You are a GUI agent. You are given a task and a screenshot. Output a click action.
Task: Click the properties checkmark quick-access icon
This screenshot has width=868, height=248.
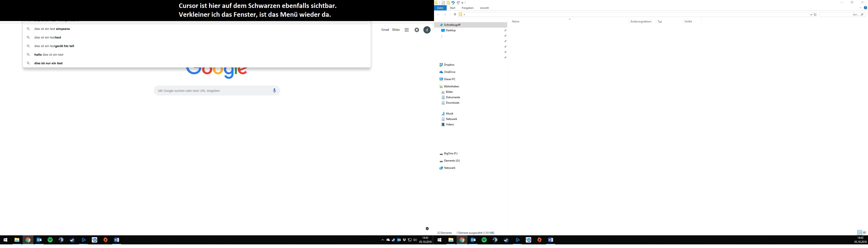443,3
